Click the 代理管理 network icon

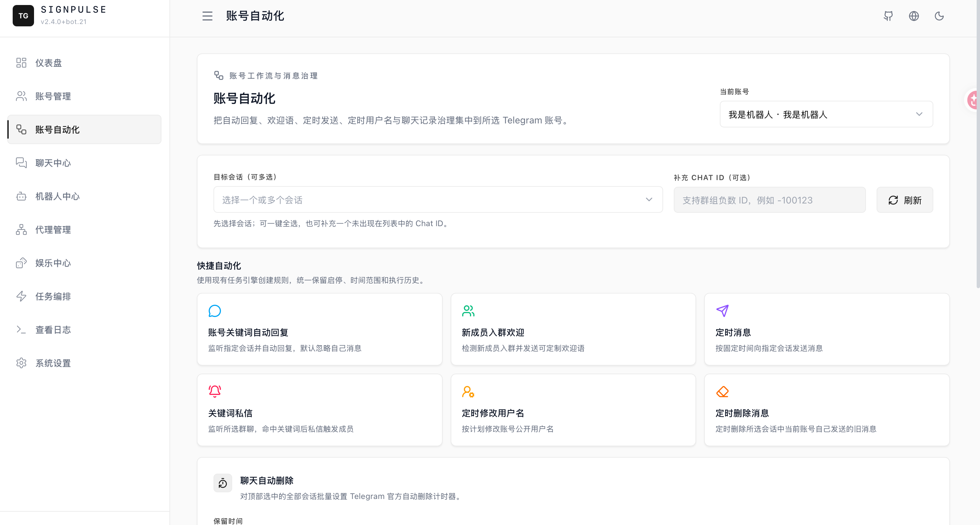pyautogui.click(x=21, y=229)
